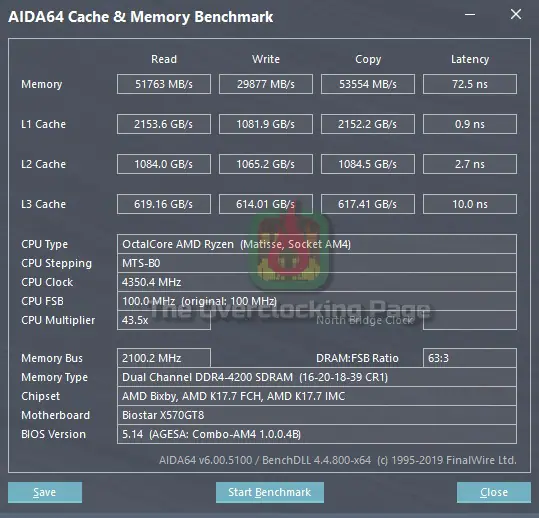Click the DRAM:FSB Ratio label
This screenshot has height=518, width=539.
(x=357, y=358)
